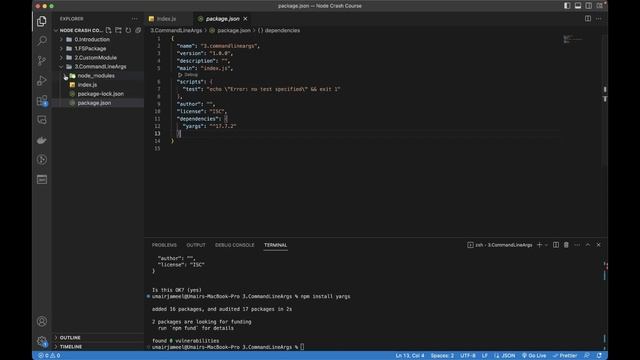Select the Terminal panel tab
This screenshot has height=360, width=640.
276,245
